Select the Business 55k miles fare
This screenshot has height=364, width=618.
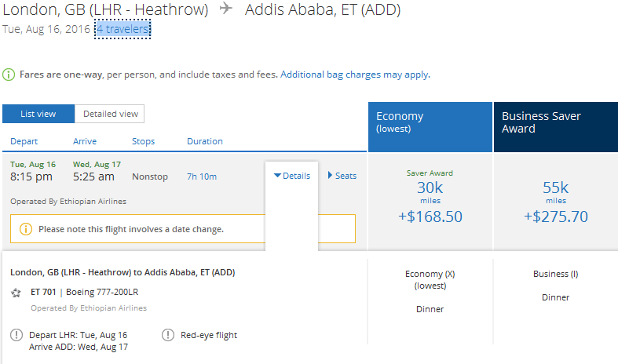click(555, 201)
